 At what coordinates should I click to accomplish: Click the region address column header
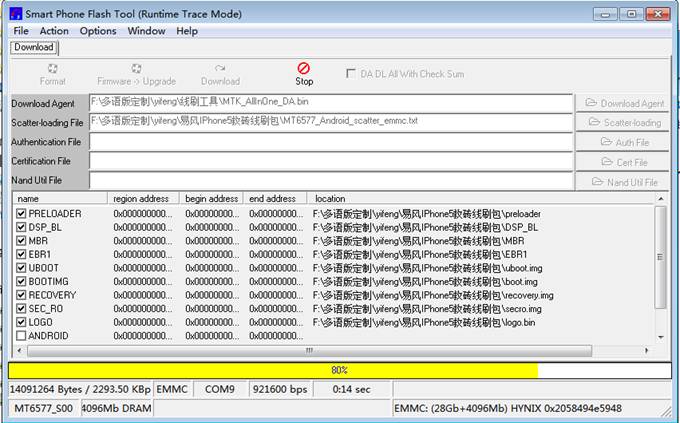144,199
